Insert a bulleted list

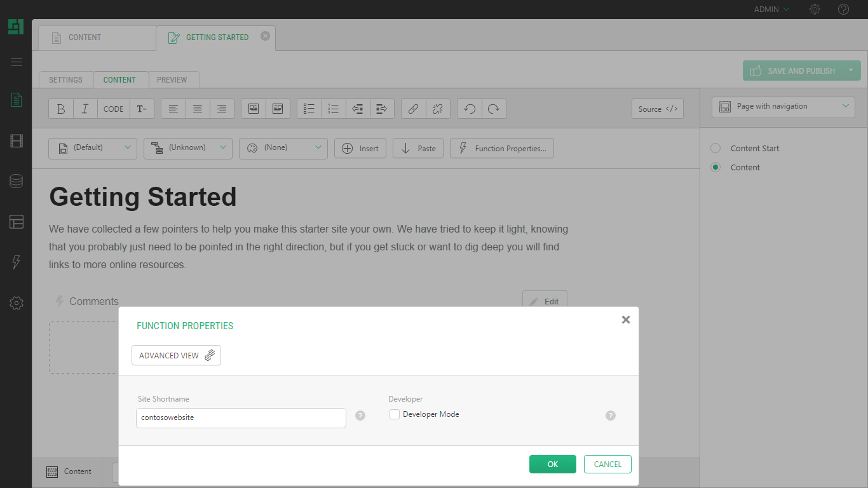[309, 109]
